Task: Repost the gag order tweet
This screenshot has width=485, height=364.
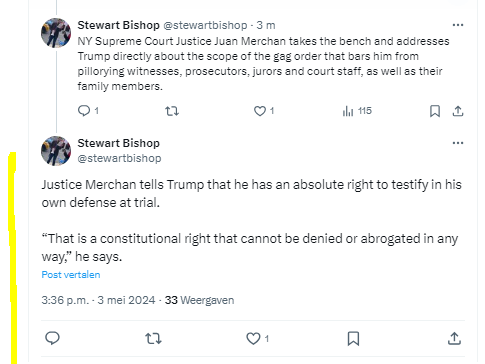Action: tap(172, 111)
